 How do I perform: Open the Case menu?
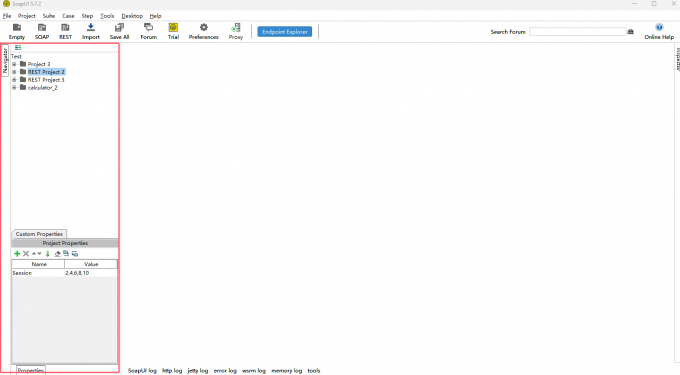pos(68,16)
